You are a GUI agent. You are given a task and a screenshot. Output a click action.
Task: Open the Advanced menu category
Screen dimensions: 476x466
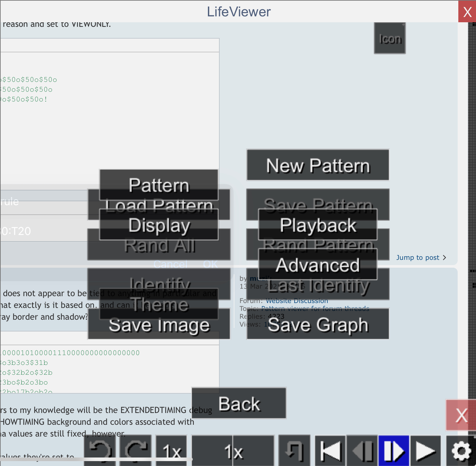point(318,264)
